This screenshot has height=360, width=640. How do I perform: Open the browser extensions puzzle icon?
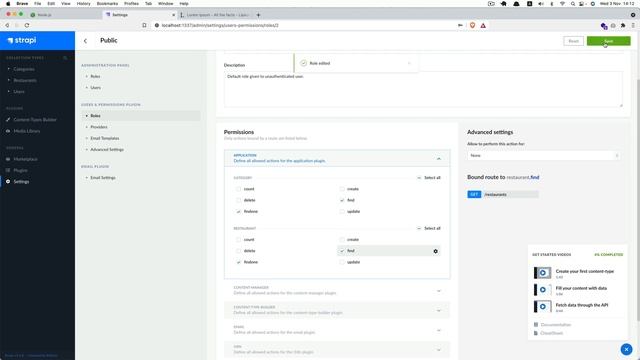pyautogui.click(x=623, y=25)
